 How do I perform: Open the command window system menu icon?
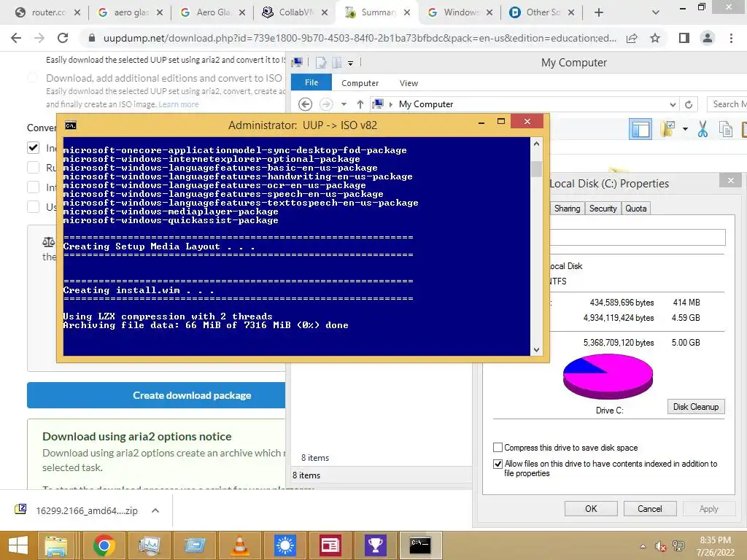click(71, 125)
